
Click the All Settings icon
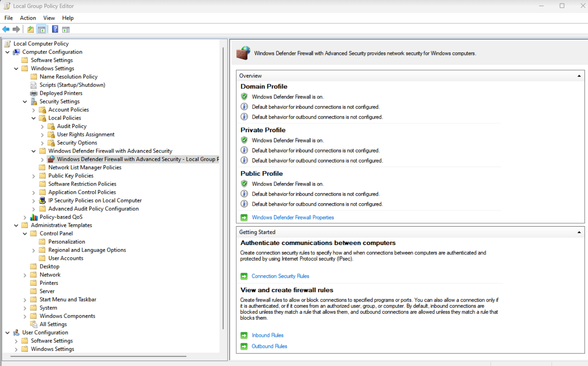[x=34, y=324]
